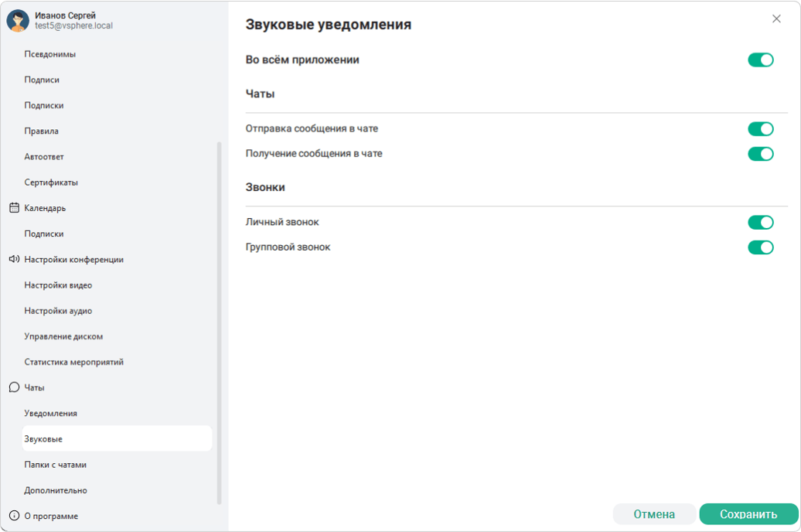Click the Звуковые уведомления heading
This screenshot has height=532, width=801.
point(329,25)
